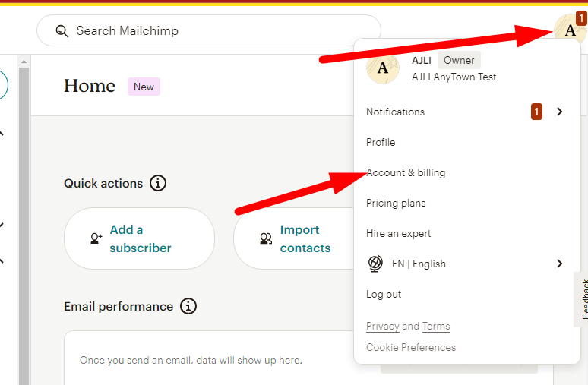Click the search magnifier icon
Viewport: 588px width, 385px height.
[62, 31]
